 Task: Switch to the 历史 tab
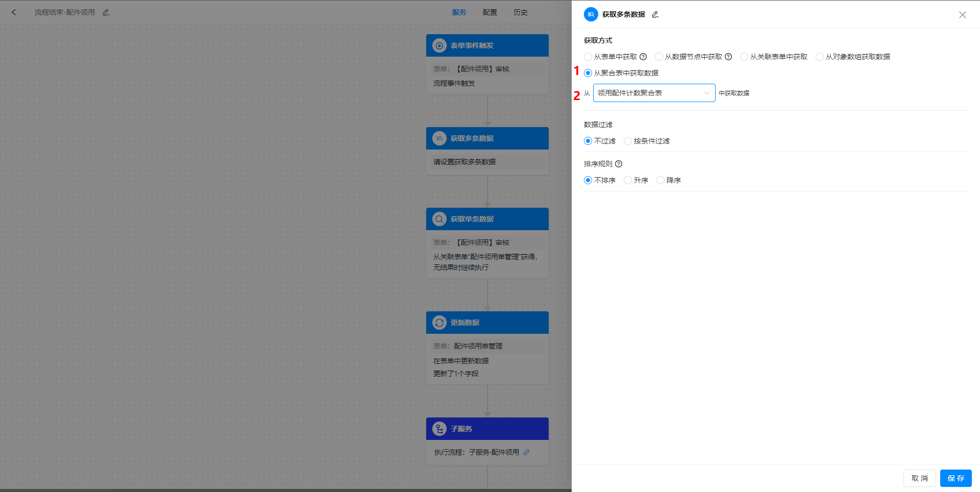click(x=521, y=12)
